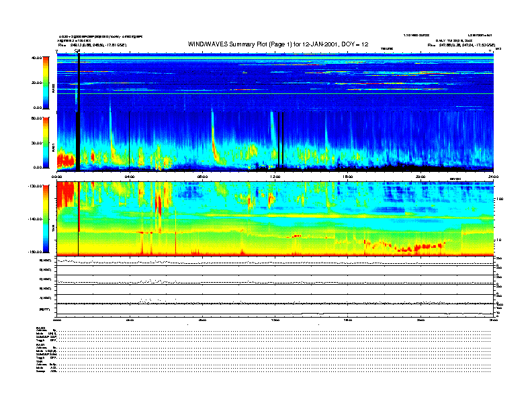Click the 100 tick on TNR right frequency axis
The image size is (532, 411).
[x=500, y=199]
